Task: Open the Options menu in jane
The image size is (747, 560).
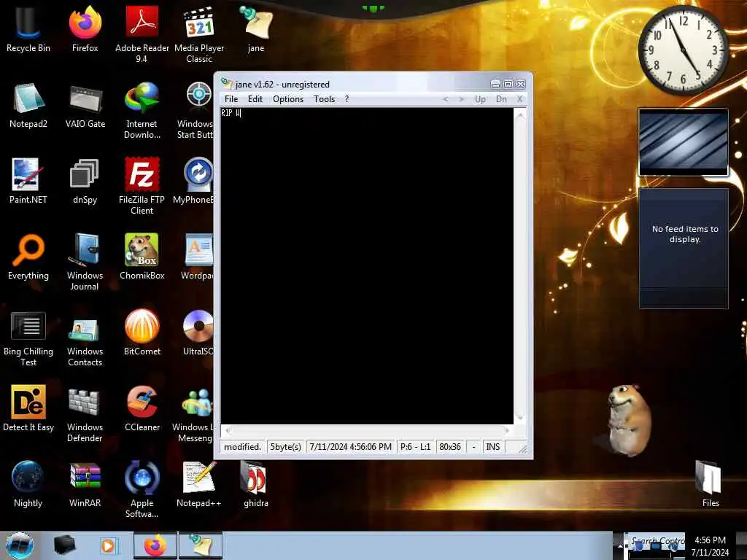Action: (287, 99)
